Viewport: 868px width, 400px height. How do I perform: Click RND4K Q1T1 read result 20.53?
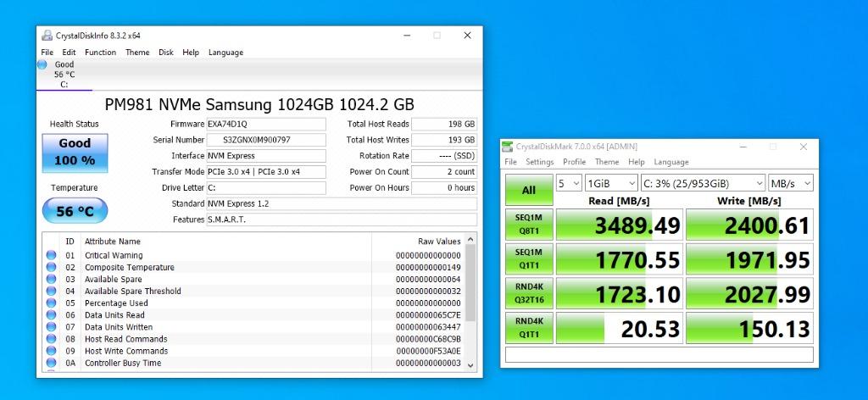[619, 327]
